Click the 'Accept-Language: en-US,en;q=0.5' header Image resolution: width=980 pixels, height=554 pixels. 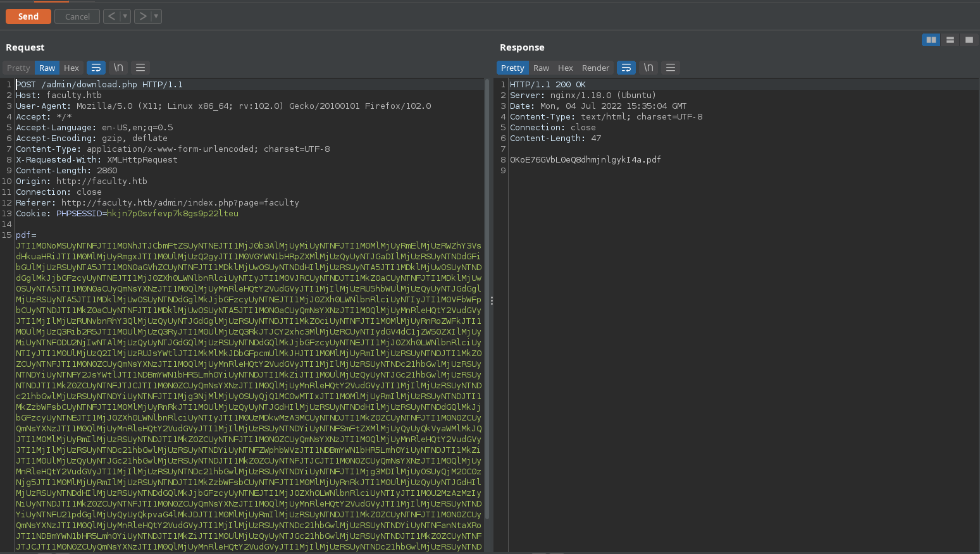94,127
